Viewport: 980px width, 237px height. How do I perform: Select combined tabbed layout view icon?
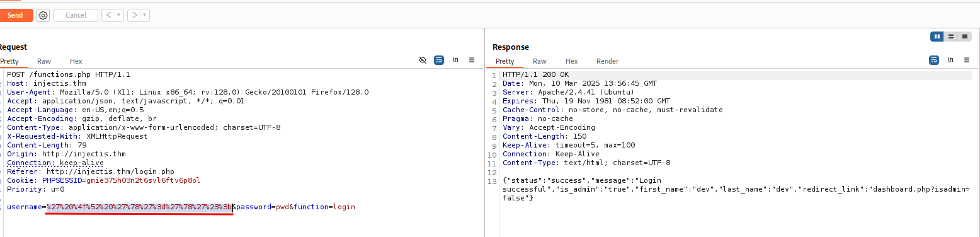click(x=965, y=37)
